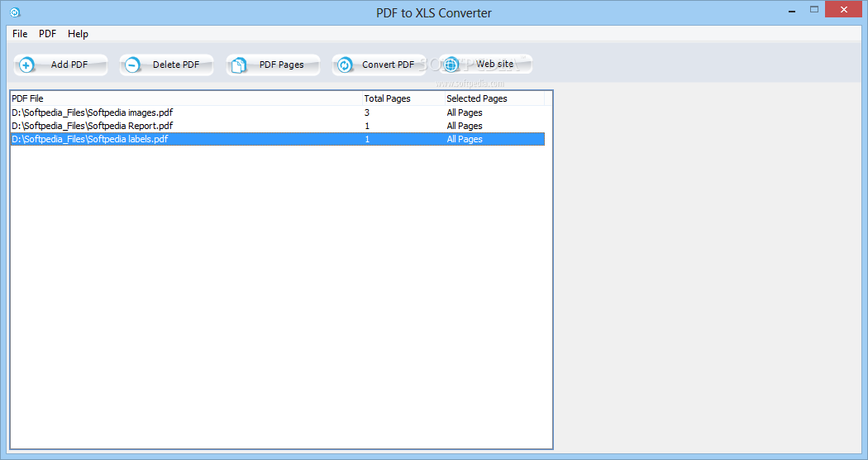Click total pages value for labels.pdf
This screenshot has width=868, height=460.
pos(366,139)
